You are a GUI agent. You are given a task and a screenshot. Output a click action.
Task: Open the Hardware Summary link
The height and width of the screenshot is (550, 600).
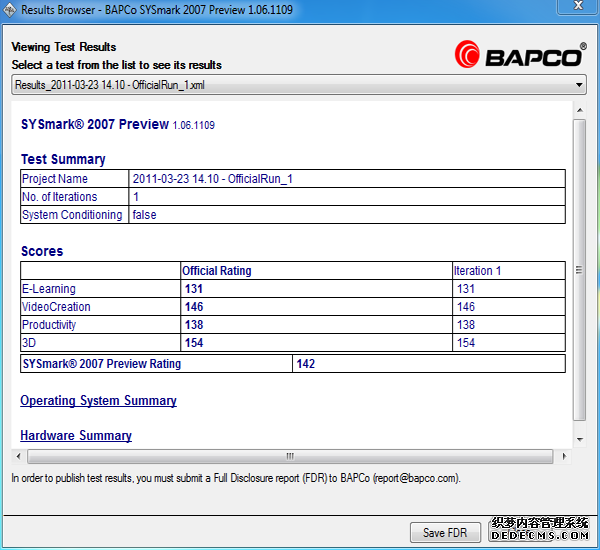click(76, 436)
